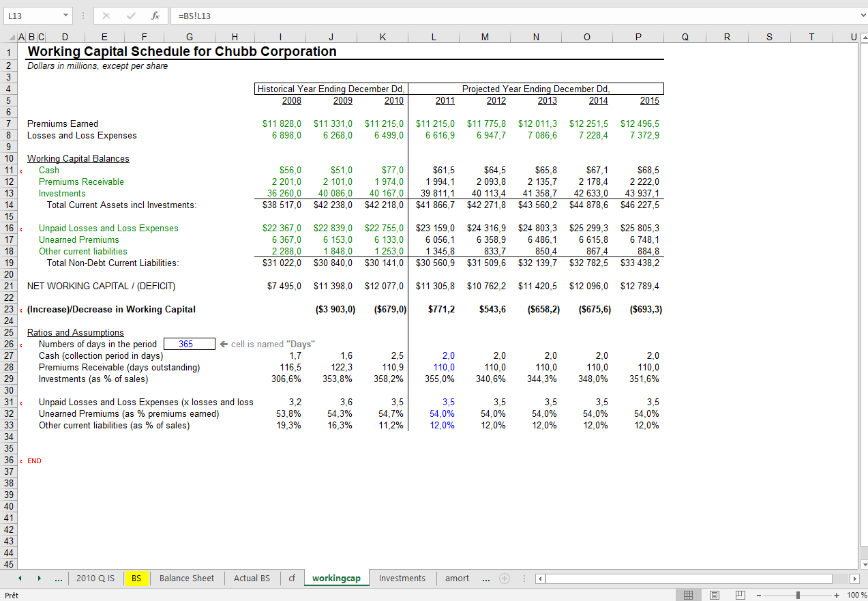This screenshot has width=868, height=601.
Task: Select row 26 header
Action: (x=9, y=344)
